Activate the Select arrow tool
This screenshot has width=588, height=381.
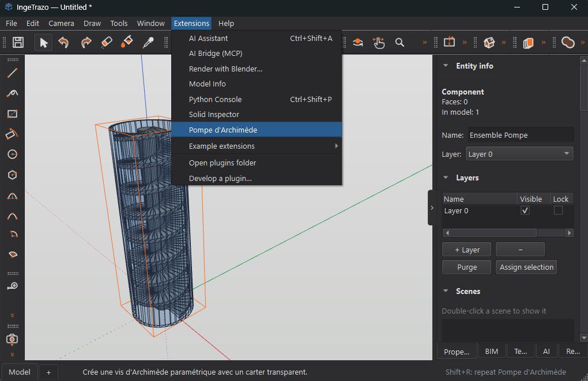pos(43,43)
